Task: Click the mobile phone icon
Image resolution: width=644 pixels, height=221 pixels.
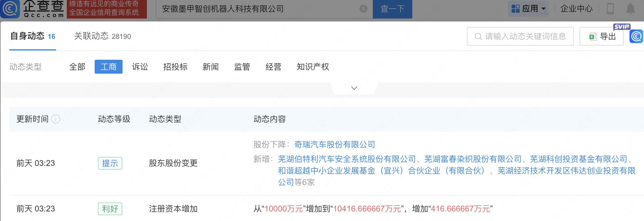Action: [610, 9]
